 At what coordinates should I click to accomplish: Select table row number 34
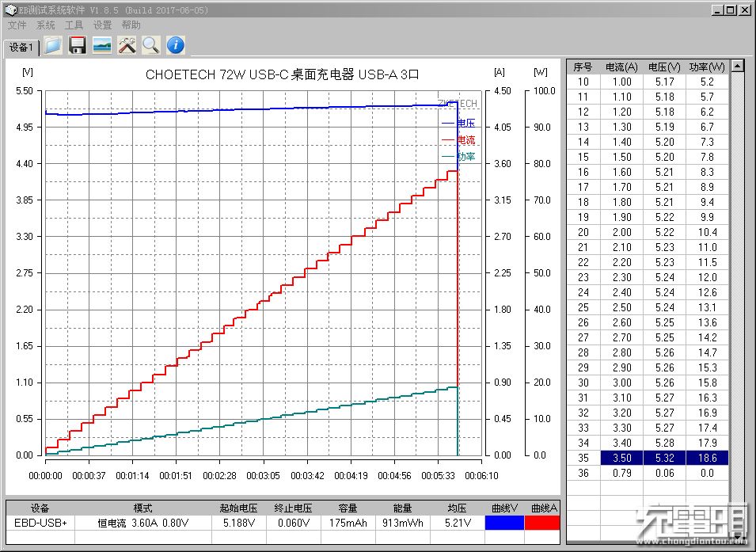[648, 443]
